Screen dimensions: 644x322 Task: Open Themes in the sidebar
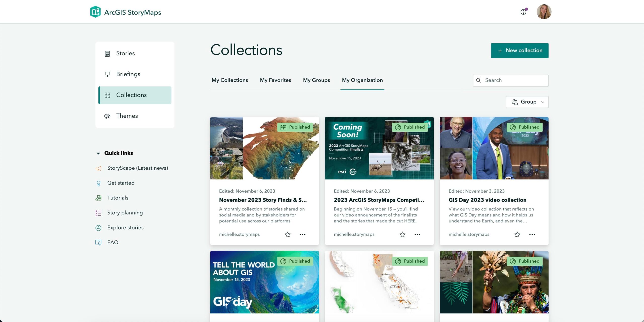coord(135,116)
